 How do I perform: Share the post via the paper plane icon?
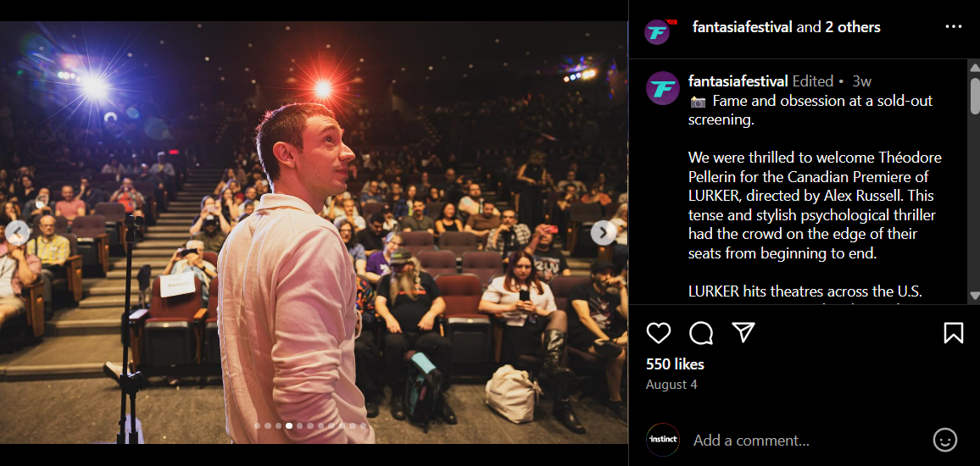[x=743, y=332]
